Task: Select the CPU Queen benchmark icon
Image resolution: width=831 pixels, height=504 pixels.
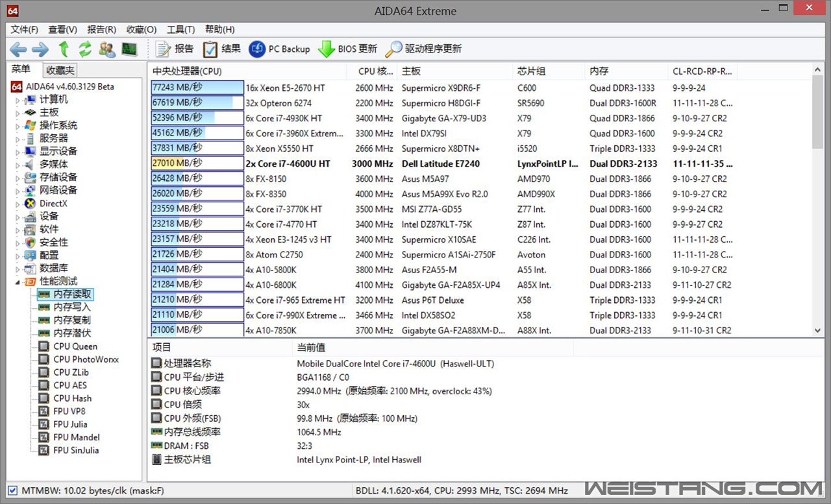Action: pyautogui.click(x=44, y=346)
